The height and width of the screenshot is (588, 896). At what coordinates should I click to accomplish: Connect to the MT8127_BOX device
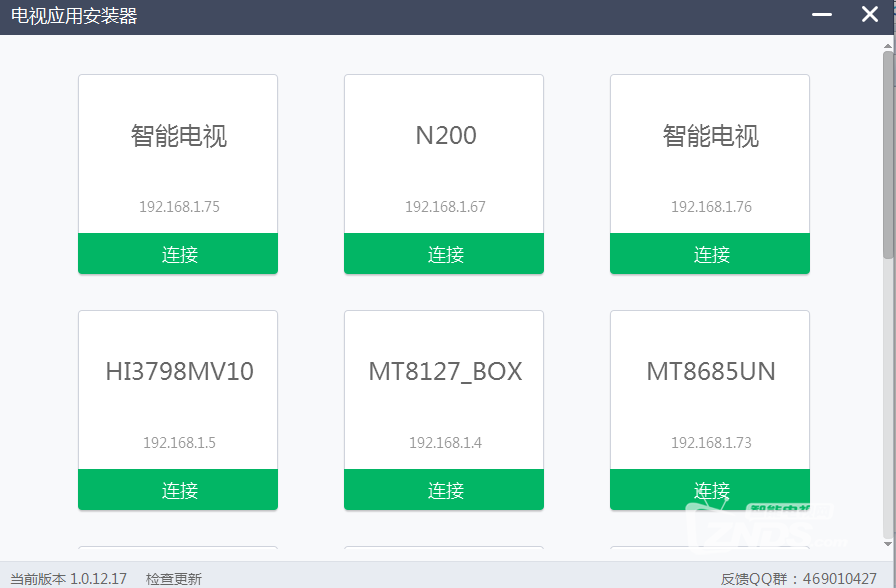443,489
